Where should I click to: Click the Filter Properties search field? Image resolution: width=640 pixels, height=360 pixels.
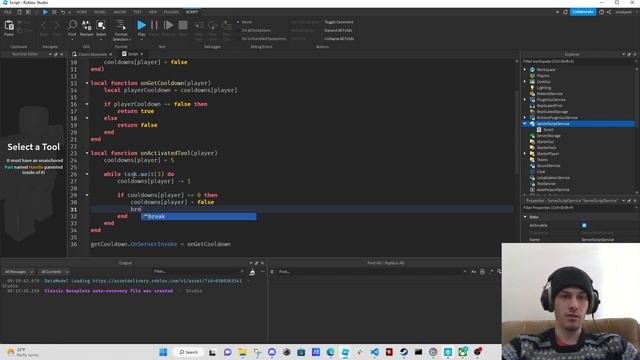click(x=578, y=208)
